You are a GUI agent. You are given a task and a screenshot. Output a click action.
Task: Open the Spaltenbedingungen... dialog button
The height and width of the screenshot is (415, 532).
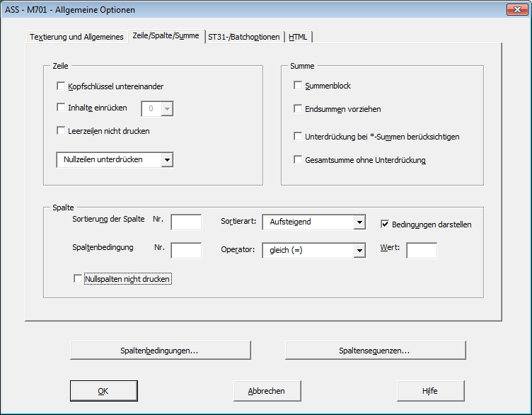coord(161,351)
